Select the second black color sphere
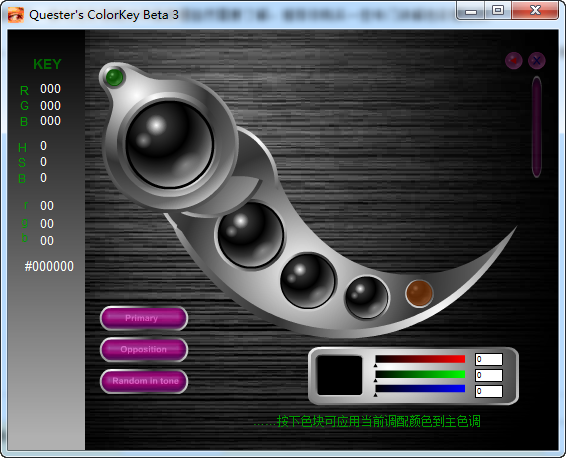 point(250,235)
